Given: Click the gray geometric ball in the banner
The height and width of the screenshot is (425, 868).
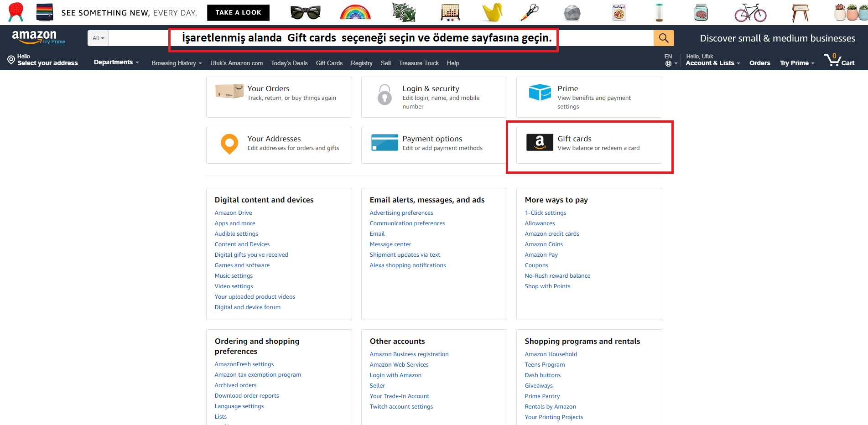Looking at the screenshot, I should [x=572, y=13].
